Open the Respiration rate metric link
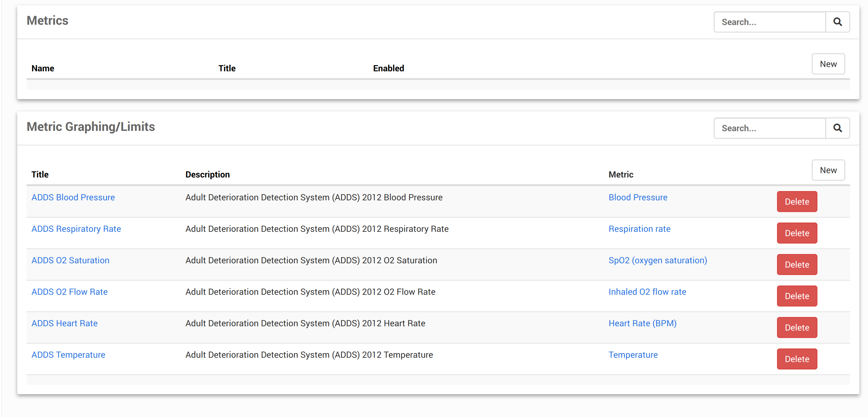The image size is (868, 417). (639, 229)
